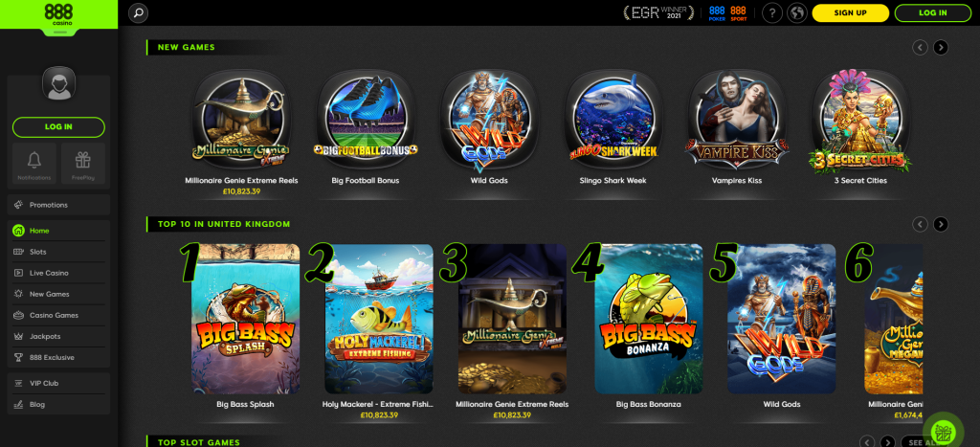The height and width of the screenshot is (447, 980).
Task: Open the search magnifier icon
Action: coord(138,12)
